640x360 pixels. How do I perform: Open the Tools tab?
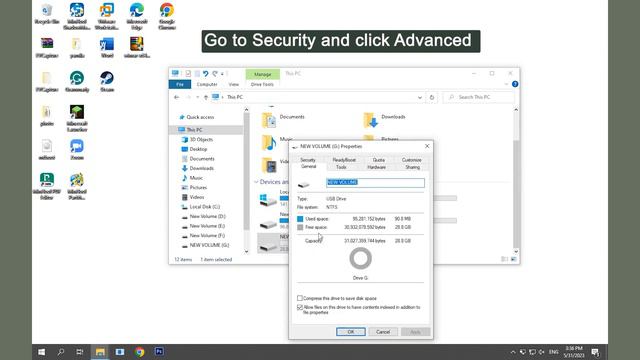[x=341, y=167]
